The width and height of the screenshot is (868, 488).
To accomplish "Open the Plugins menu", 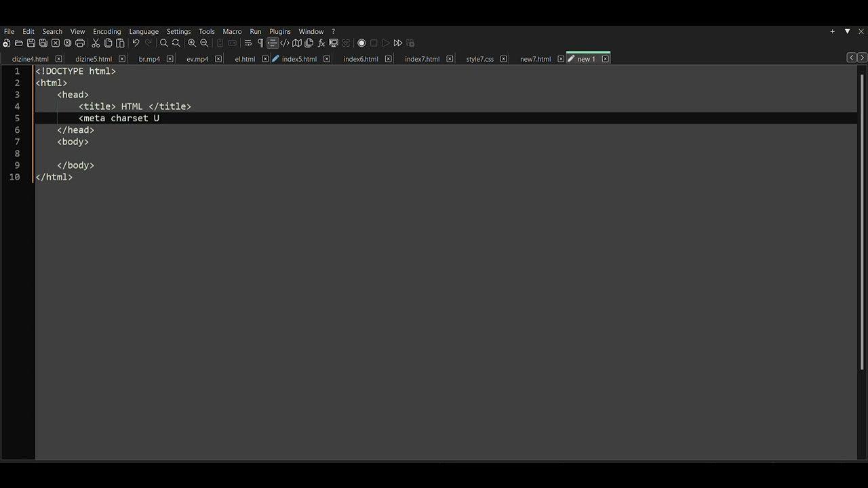I will (280, 31).
